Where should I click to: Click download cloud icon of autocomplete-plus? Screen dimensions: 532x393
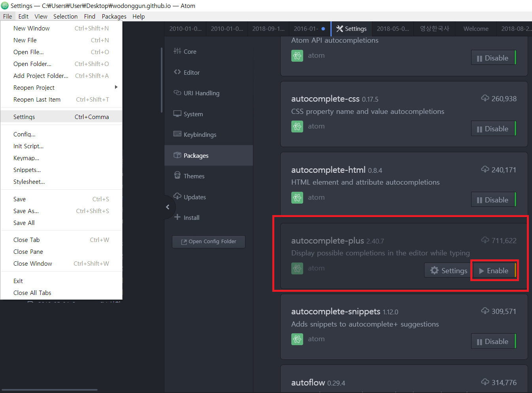(485, 240)
